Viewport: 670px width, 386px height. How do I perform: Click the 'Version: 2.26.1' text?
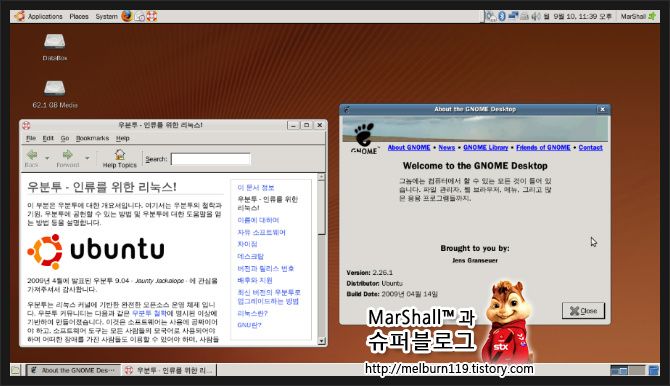(x=370, y=272)
